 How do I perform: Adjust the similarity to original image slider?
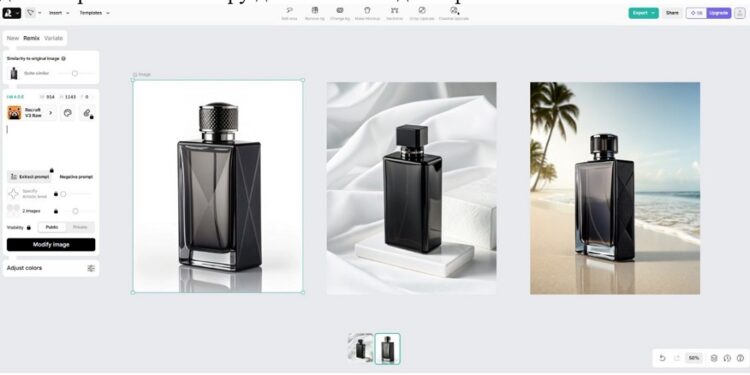(75, 73)
